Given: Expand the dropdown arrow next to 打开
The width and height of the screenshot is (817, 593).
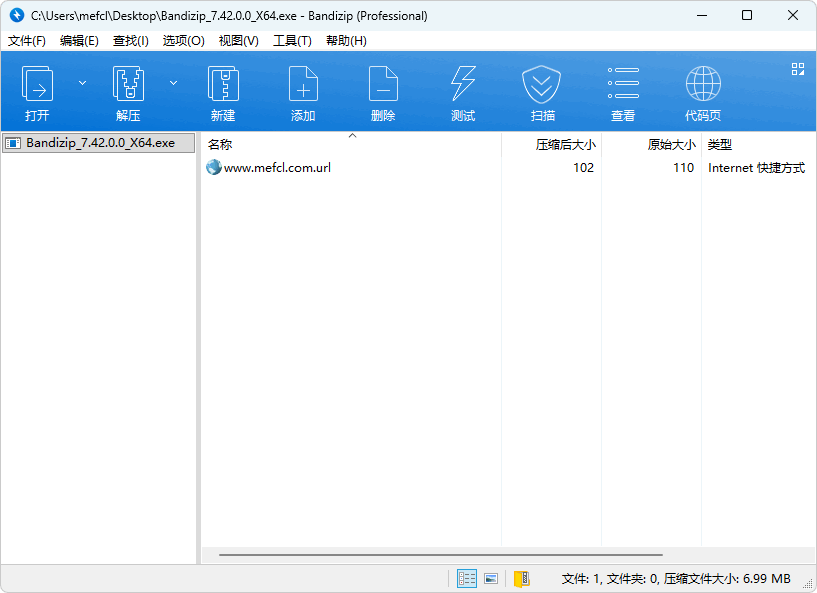Looking at the screenshot, I should click(x=82, y=83).
